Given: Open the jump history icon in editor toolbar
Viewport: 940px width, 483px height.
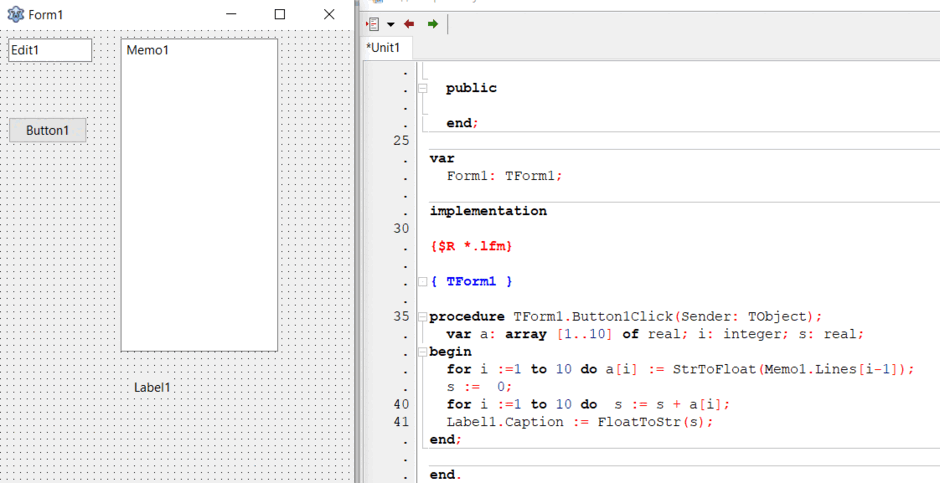Looking at the screenshot, I should click(x=374, y=25).
